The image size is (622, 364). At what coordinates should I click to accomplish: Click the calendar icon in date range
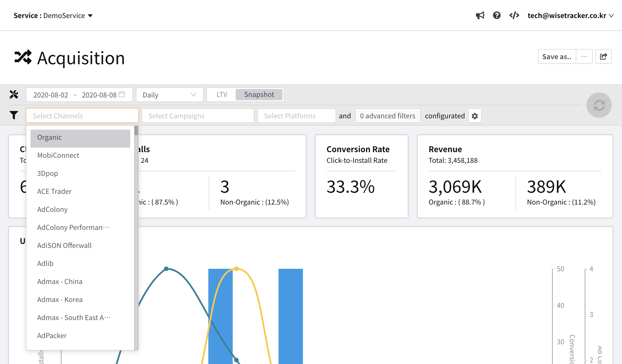tap(122, 94)
